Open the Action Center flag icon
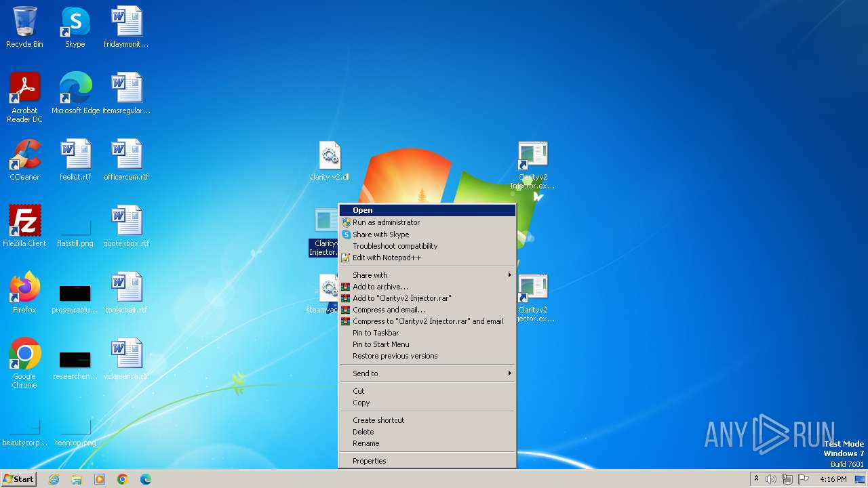Viewport: 868px width, 488px height. [804, 479]
